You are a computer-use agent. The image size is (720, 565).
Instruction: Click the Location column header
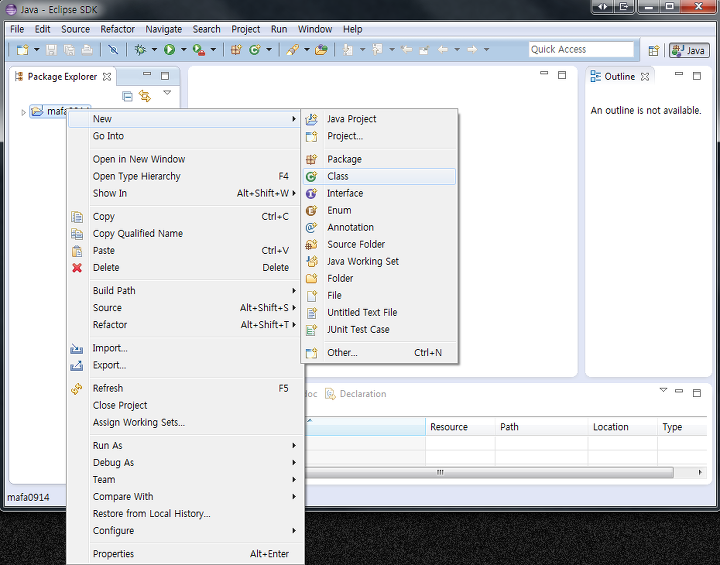coord(622,427)
